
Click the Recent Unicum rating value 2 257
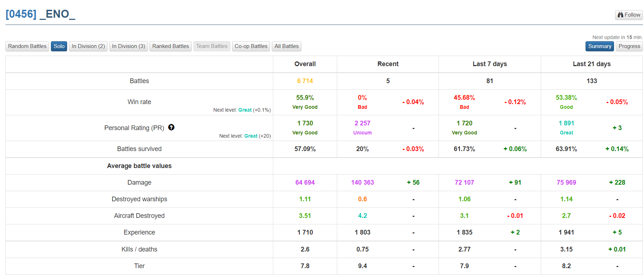[x=362, y=123]
